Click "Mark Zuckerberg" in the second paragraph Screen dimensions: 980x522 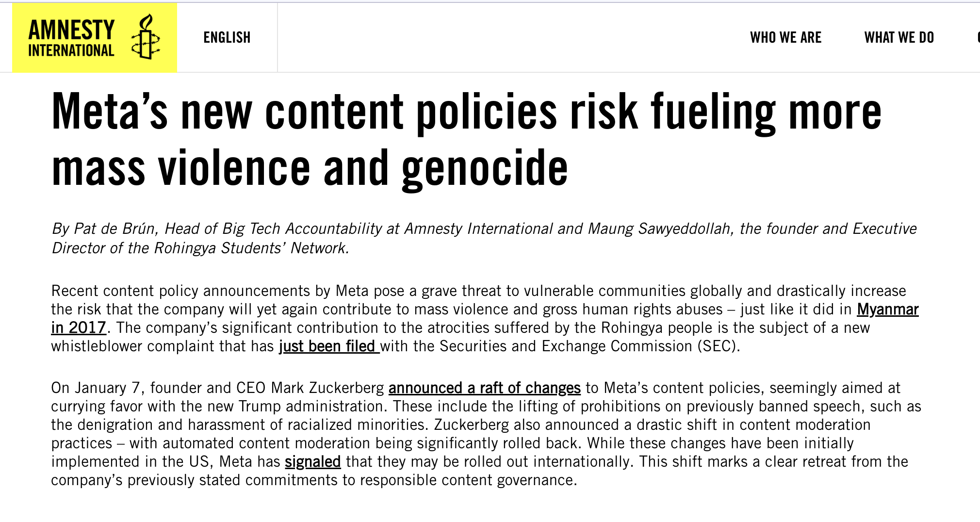tap(327, 388)
